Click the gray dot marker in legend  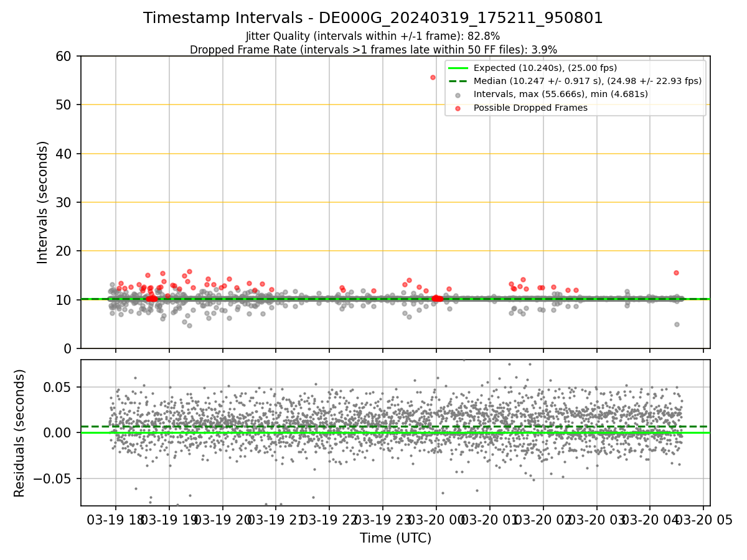[x=458, y=95]
